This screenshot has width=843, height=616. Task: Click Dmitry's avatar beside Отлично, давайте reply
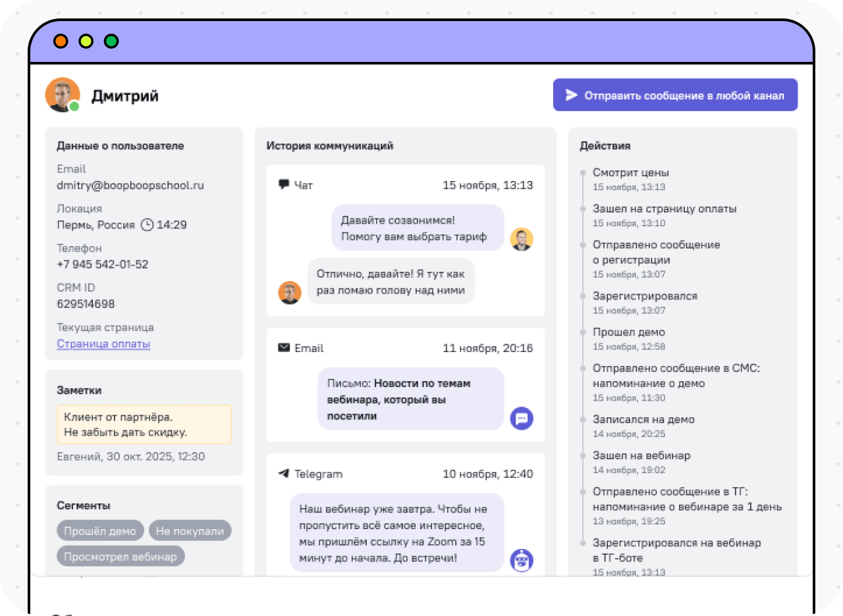(x=290, y=292)
